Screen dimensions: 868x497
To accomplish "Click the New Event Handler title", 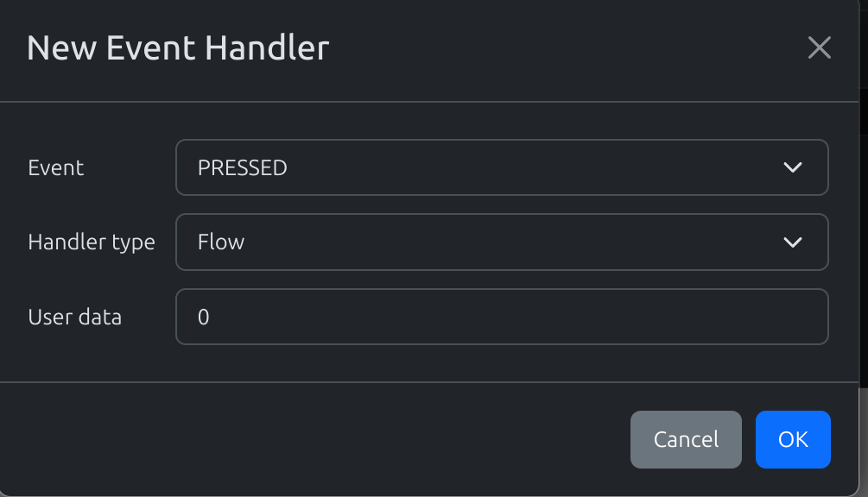I will tap(178, 47).
